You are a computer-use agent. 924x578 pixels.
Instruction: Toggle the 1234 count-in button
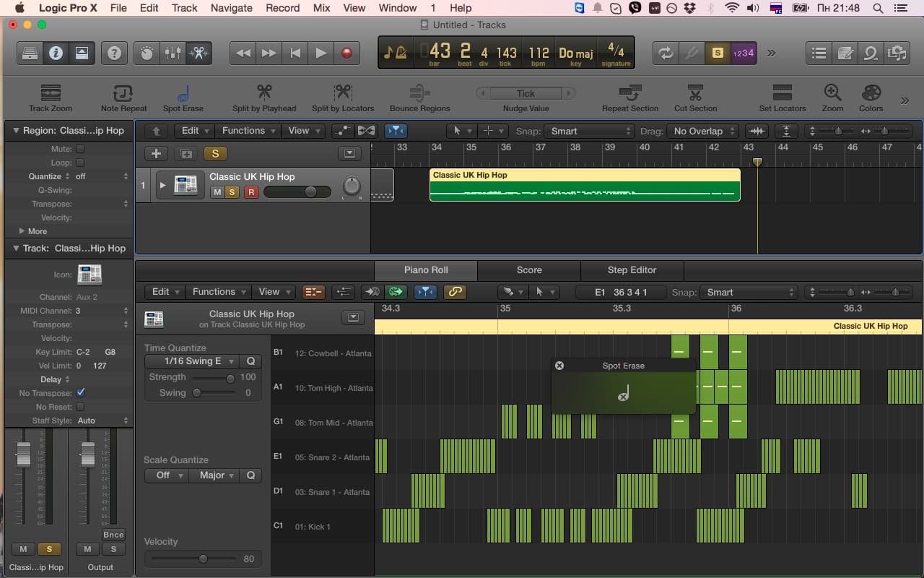(743, 53)
